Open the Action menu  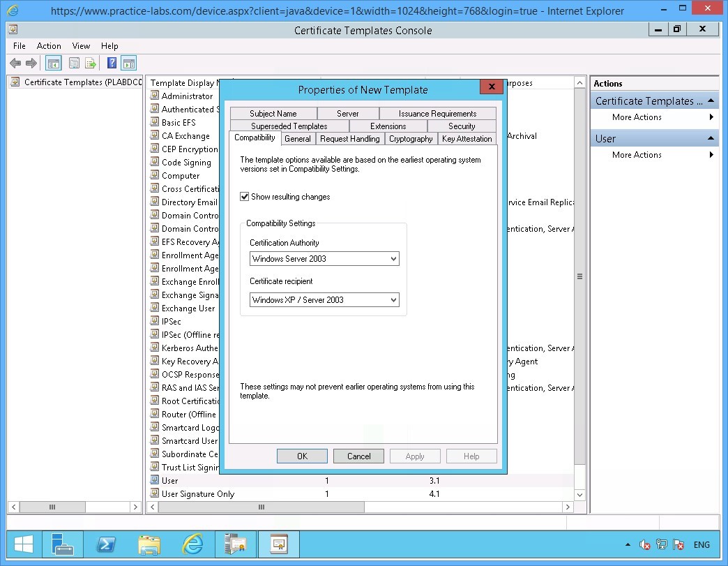click(49, 45)
